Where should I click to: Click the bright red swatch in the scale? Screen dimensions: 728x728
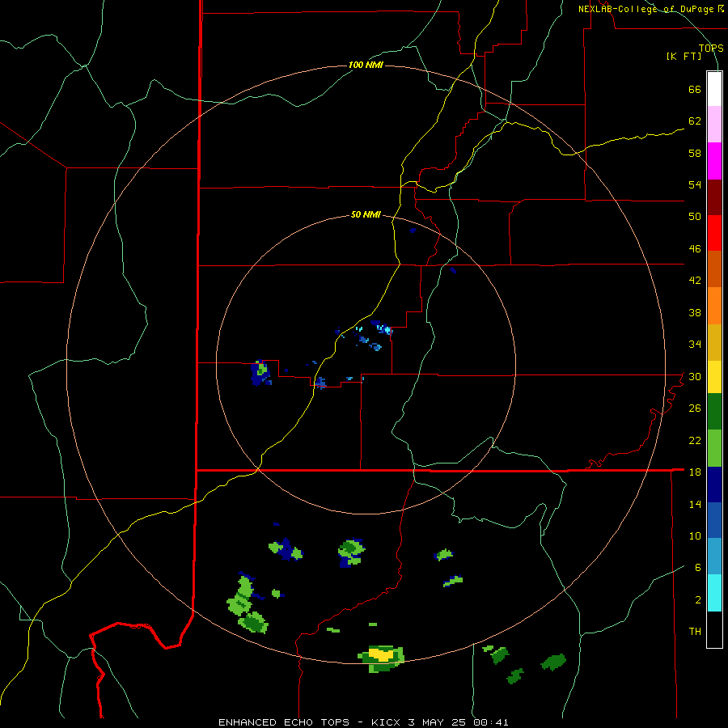point(714,233)
